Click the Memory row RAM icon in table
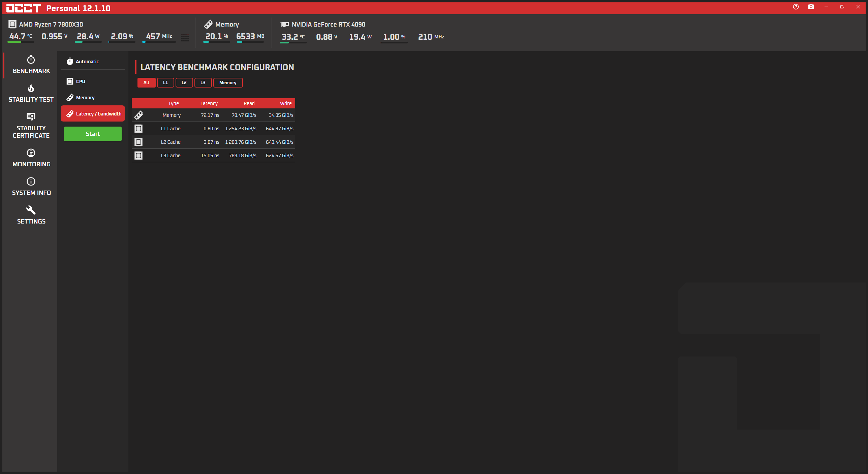 click(x=138, y=115)
